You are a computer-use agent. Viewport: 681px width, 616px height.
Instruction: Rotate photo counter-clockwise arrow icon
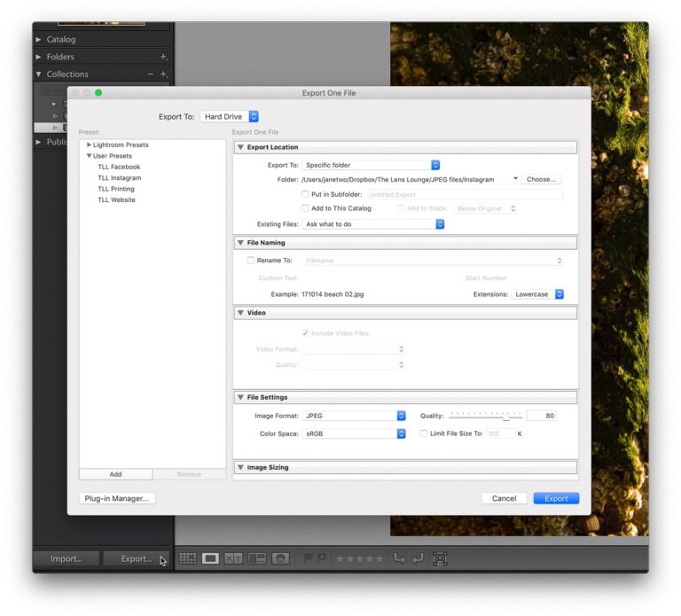(x=399, y=558)
